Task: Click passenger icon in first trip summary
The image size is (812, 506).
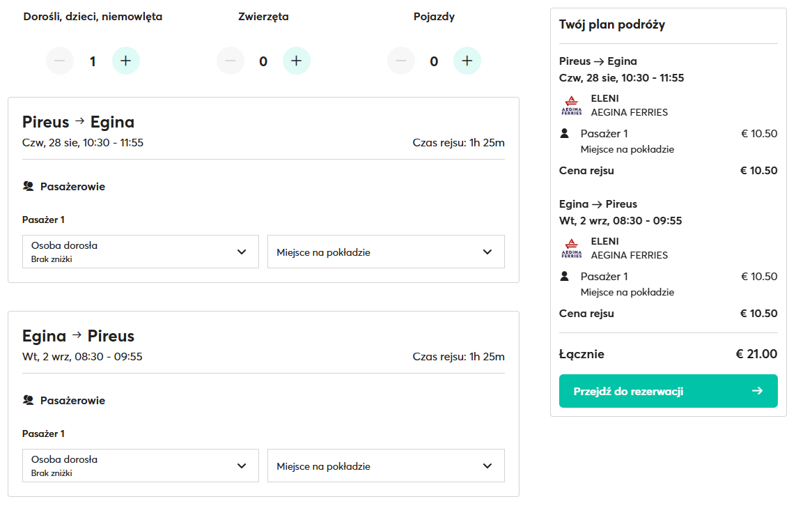Action: pyautogui.click(x=565, y=133)
